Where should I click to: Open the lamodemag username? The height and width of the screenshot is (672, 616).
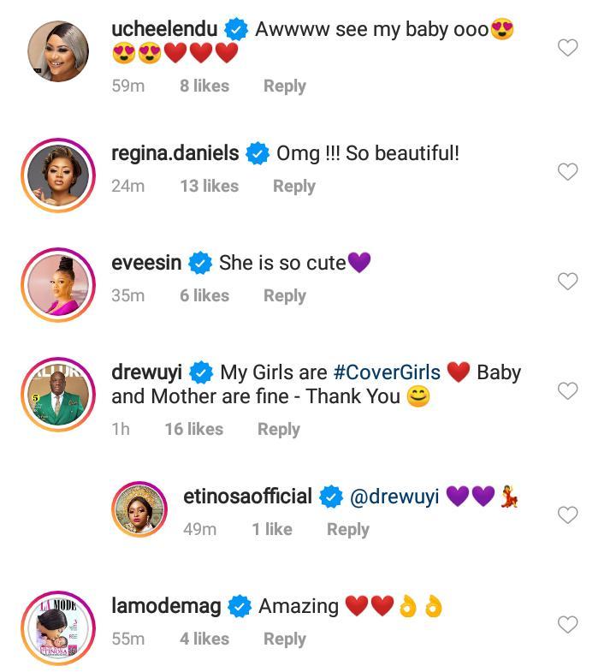[x=166, y=606]
